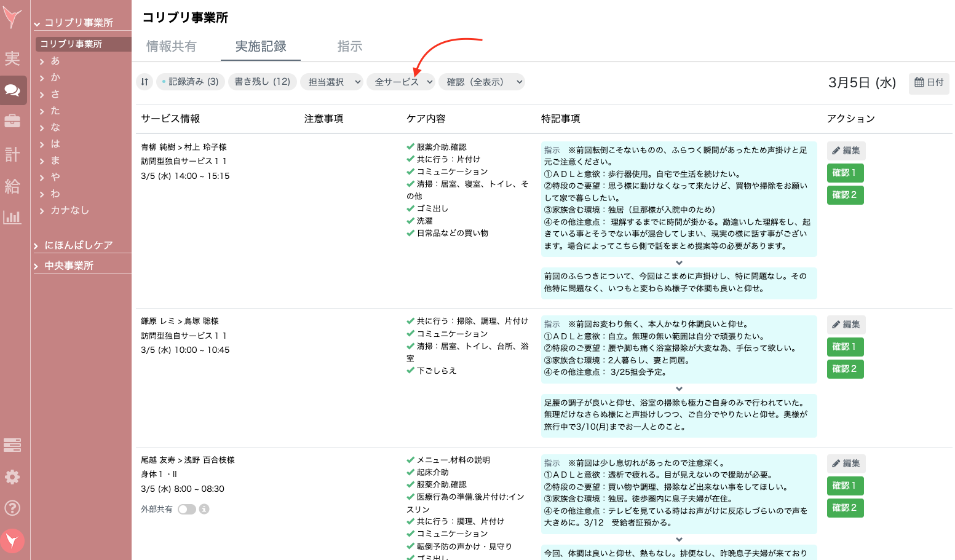Click 編集 for 青柳 純樹's record
Image resolution: width=955 pixels, height=560 pixels.
pos(845,151)
